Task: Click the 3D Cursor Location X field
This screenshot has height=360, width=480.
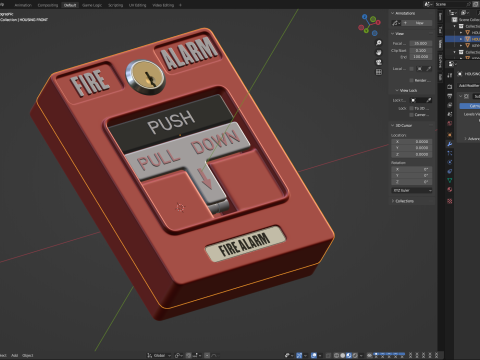Action: 412,142
